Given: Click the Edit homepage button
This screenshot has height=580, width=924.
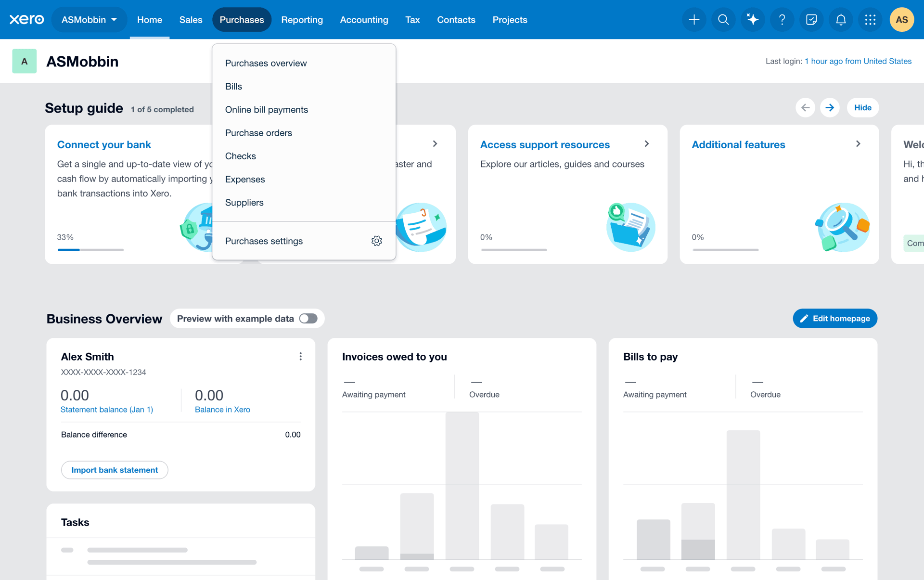Looking at the screenshot, I should point(835,318).
